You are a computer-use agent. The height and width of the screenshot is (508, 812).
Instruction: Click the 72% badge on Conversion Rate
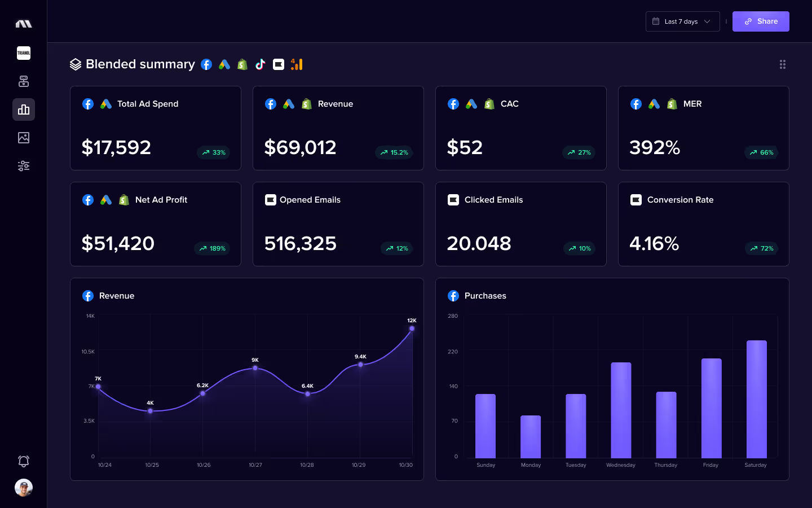tap(761, 248)
